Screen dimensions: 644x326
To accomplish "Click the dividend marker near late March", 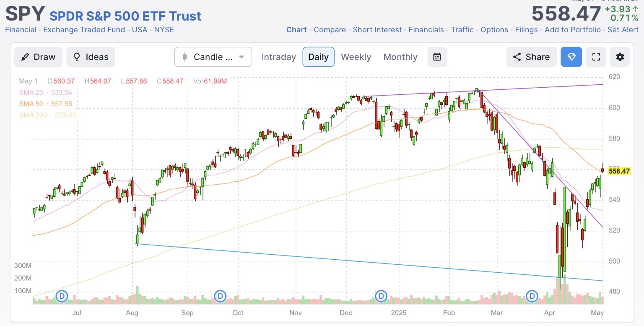I will (532, 297).
